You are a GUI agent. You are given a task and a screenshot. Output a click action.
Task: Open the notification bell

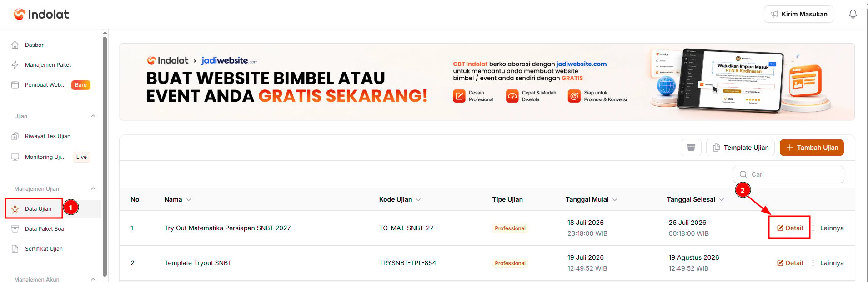click(x=853, y=14)
